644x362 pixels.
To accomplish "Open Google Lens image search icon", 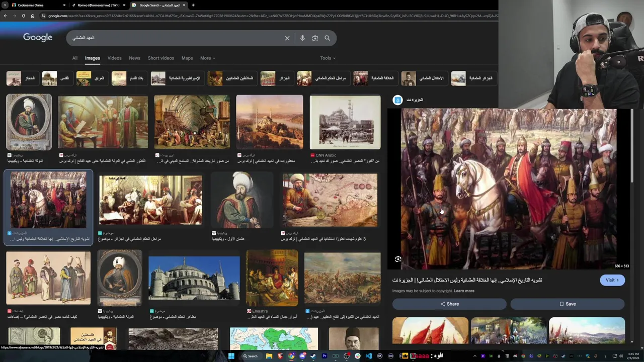I will click(315, 38).
